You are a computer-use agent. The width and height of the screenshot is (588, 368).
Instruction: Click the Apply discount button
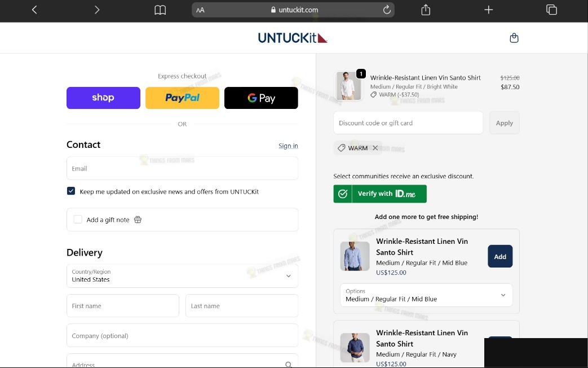(x=505, y=123)
